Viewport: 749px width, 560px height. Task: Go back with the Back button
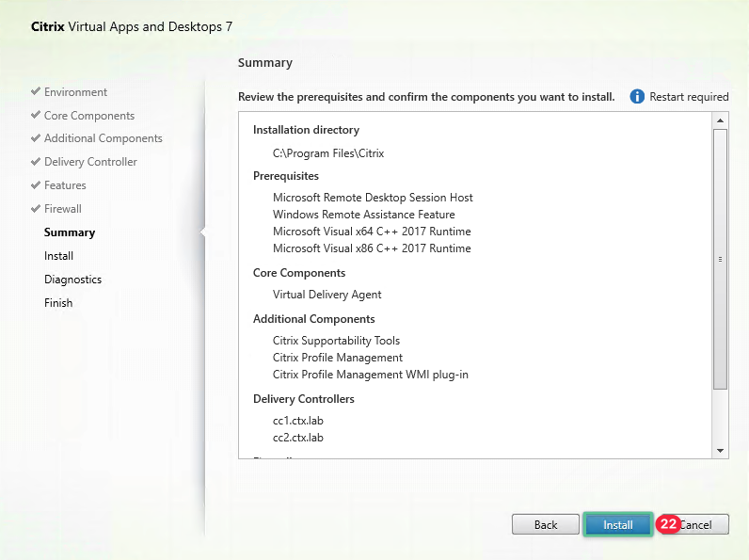(545, 525)
